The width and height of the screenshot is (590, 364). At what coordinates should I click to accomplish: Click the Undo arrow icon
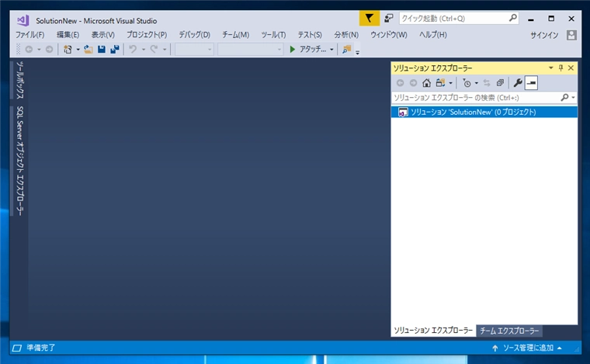tap(133, 49)
